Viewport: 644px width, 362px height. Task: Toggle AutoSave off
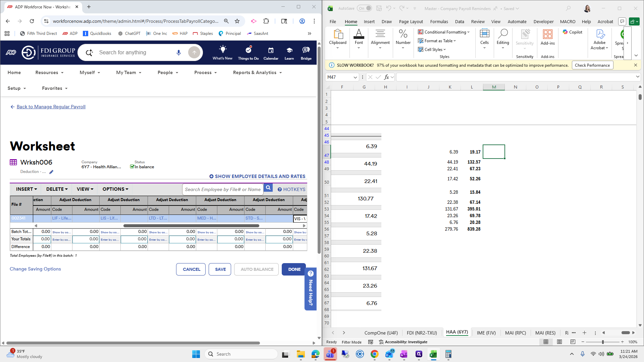click(x=365, y=8)
